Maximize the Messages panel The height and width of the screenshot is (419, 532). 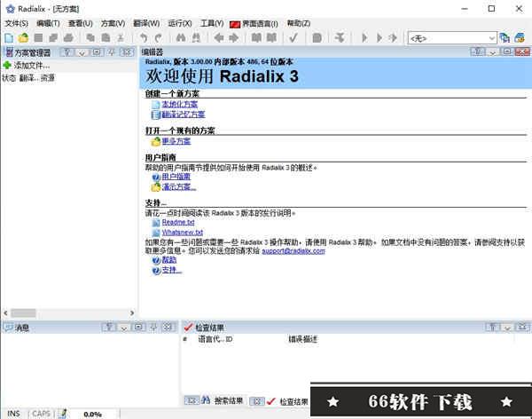[138, 328]
